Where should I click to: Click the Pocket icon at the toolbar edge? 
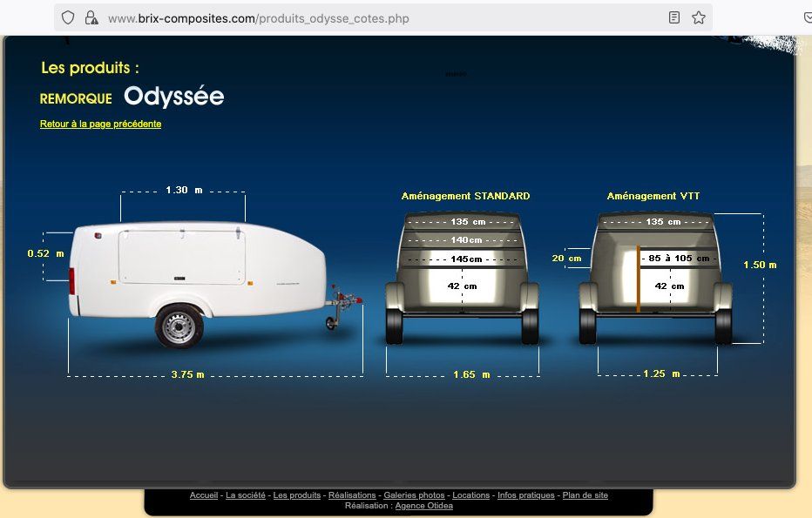[808, 17]
